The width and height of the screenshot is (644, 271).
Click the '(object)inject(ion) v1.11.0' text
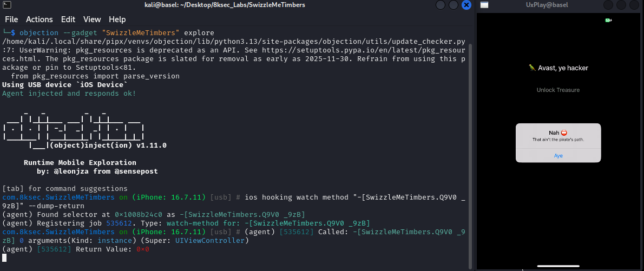tap(108, 146)
